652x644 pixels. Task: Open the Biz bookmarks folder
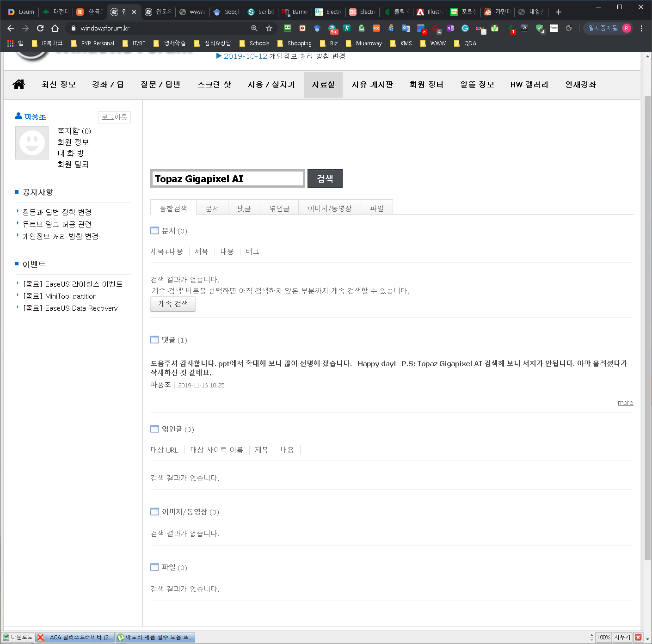pyautogui.click(x=329, y=43)
